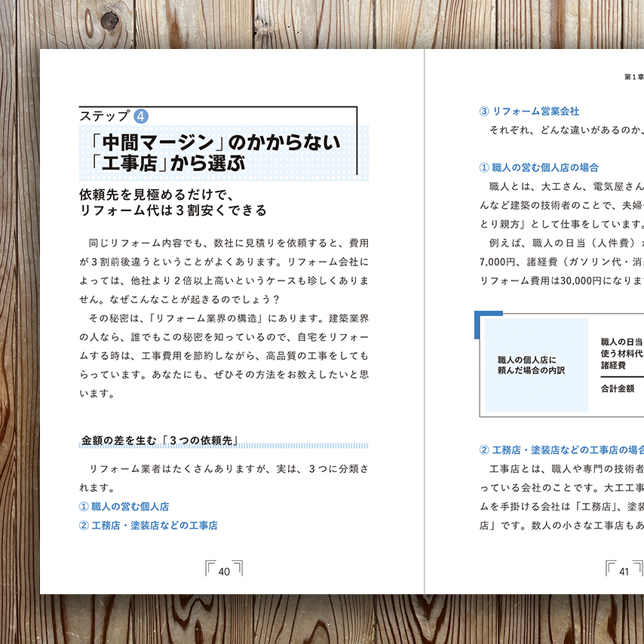
Task: Open the left-page item ② 工務店・塗装店などの工事店
Action: pyautogui.click(x=148, y=525)
